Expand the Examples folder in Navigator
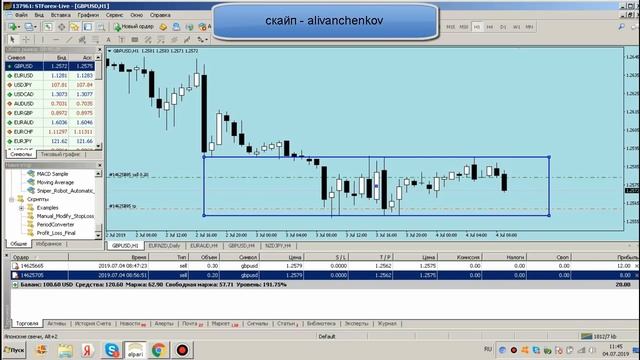Image resolution: width=640 pixels, height=360 pixels. tap(21, 208)
